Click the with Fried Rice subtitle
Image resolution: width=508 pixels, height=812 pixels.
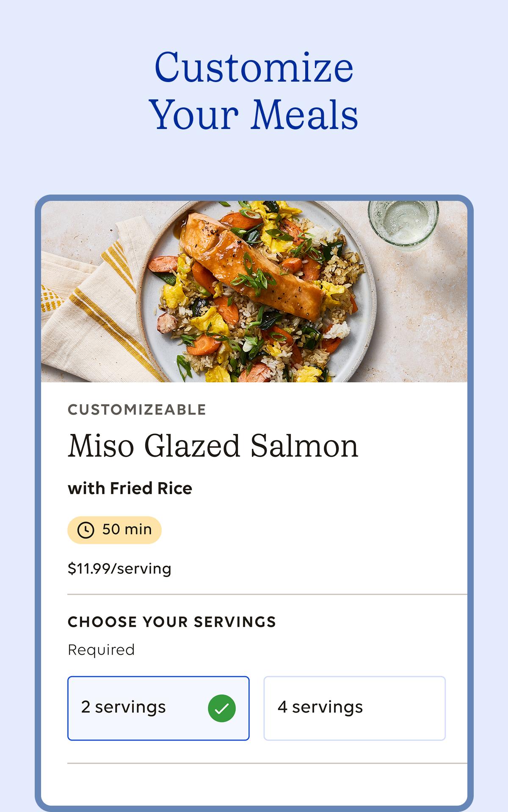tap(130, 488)
